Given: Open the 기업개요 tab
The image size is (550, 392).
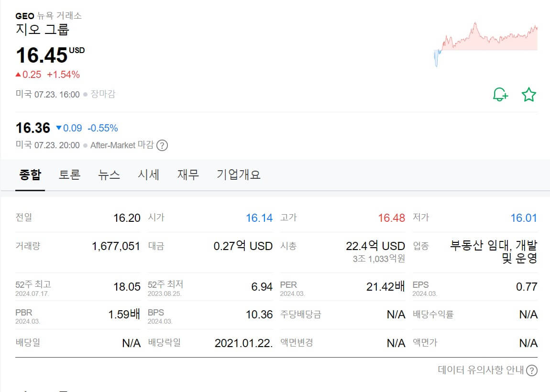Looking at the screenshot, I should point(238,174).
